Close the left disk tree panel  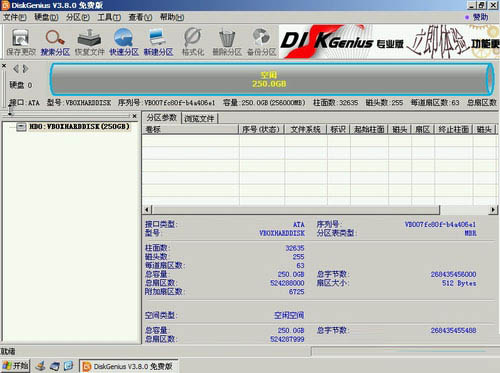134,116
